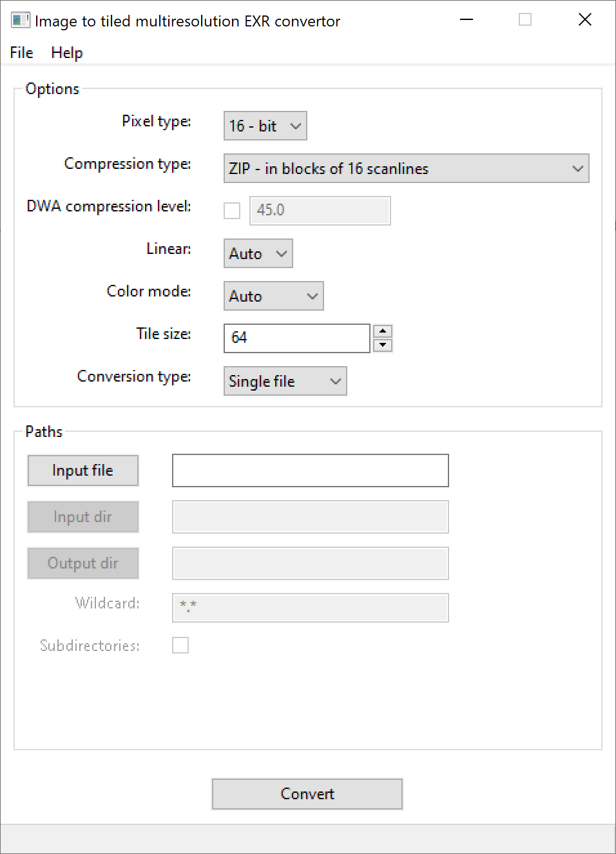Open the Help menu

pos(67,53)
